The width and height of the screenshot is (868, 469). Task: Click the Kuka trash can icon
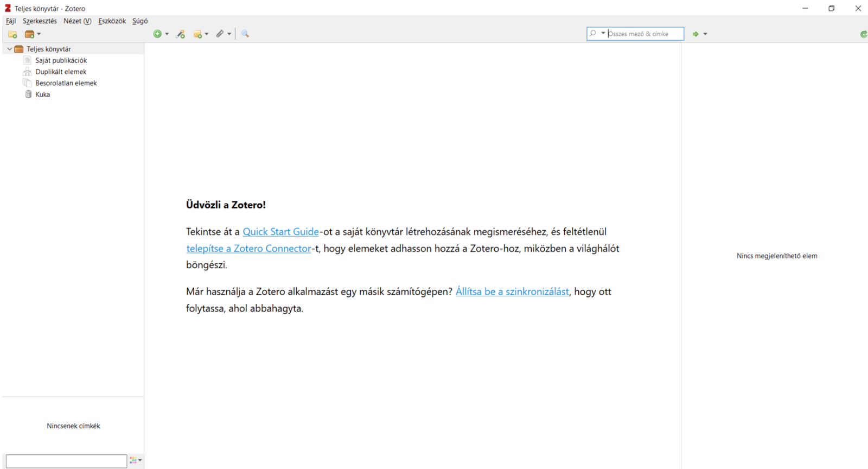click(x=28, y=94)
